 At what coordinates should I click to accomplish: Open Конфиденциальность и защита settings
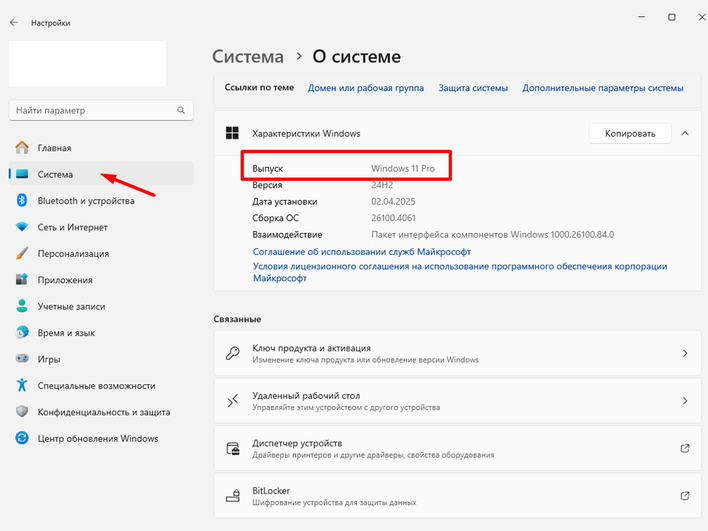(x=101, y=411)
